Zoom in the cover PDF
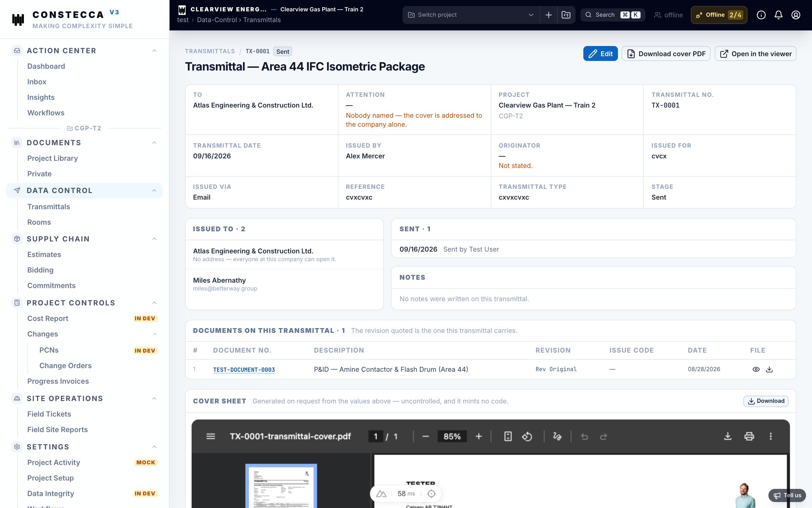 pos(479,436)
